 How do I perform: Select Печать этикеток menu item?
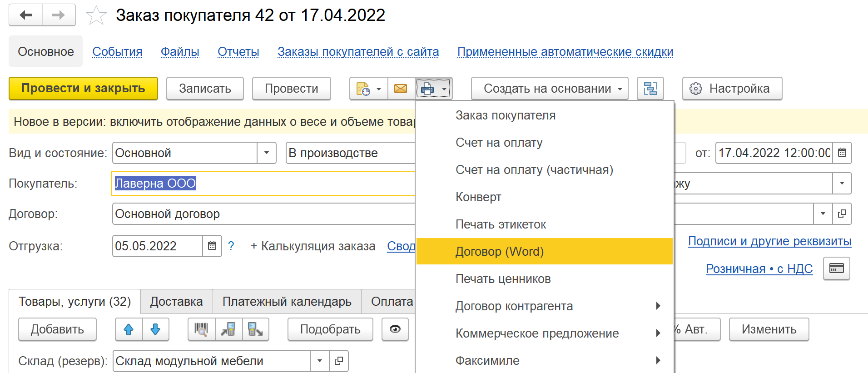(x=545, y=224)
